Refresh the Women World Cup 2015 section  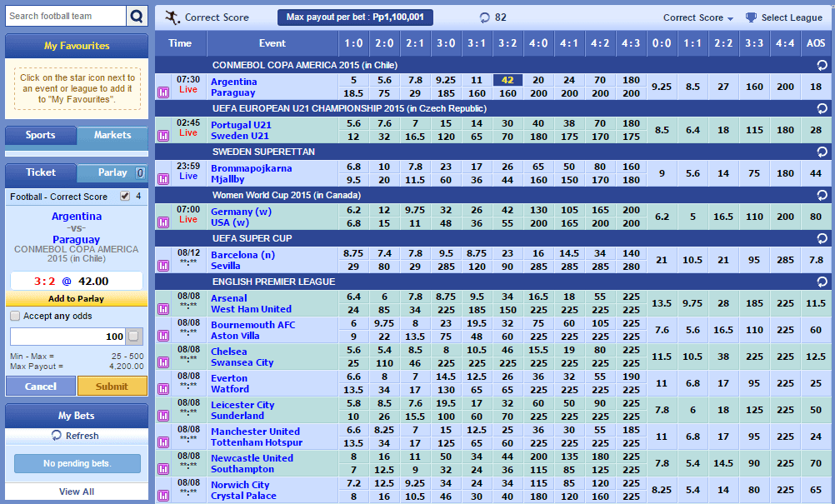pos(822,195)
